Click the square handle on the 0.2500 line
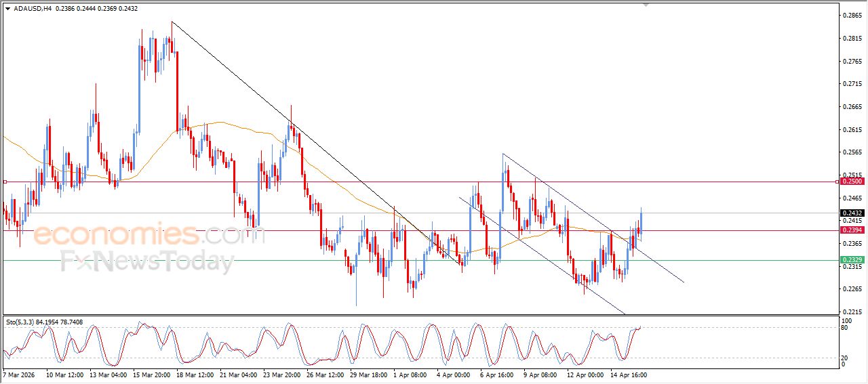Image resolution: width=868 pixels, height=384 pixels. (x=5, y=182)
